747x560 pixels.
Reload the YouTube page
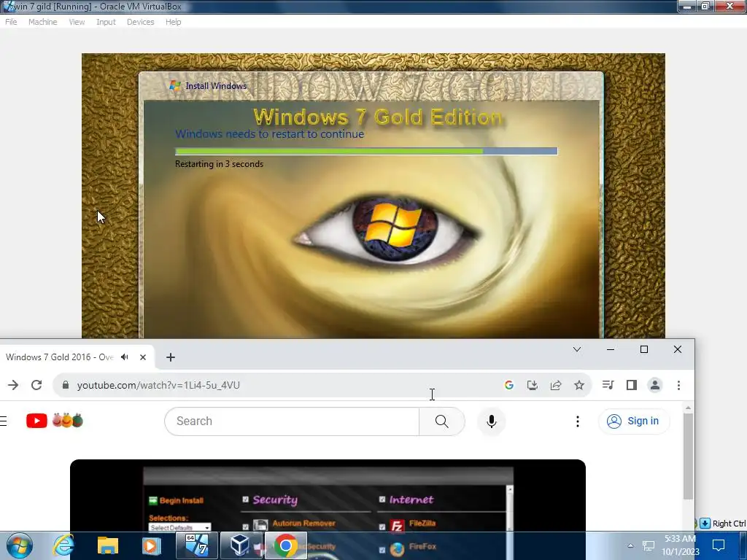(36, 385)
